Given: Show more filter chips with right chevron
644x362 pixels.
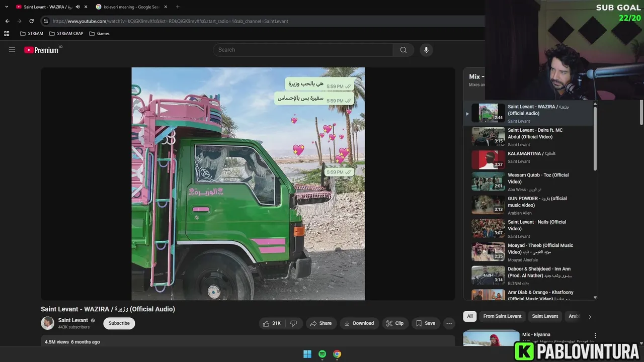Looking at the screenshot, I should pyautogui.click(x=590, y=317).
